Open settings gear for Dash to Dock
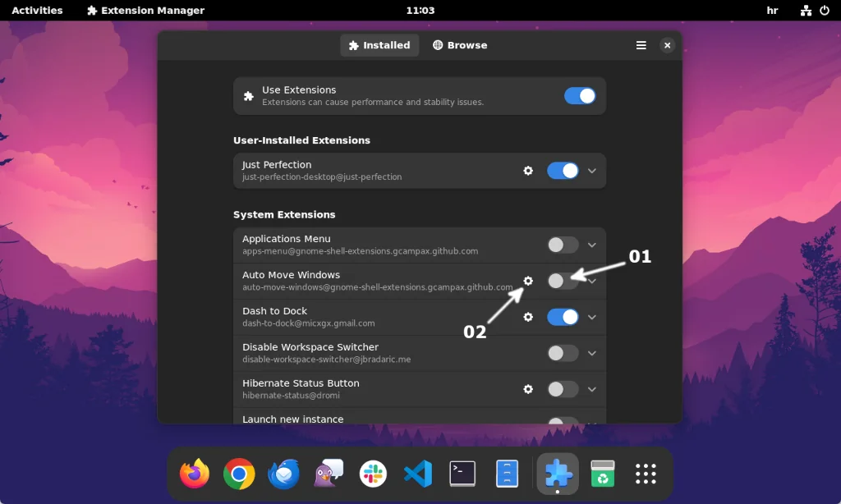 (528, 317)
